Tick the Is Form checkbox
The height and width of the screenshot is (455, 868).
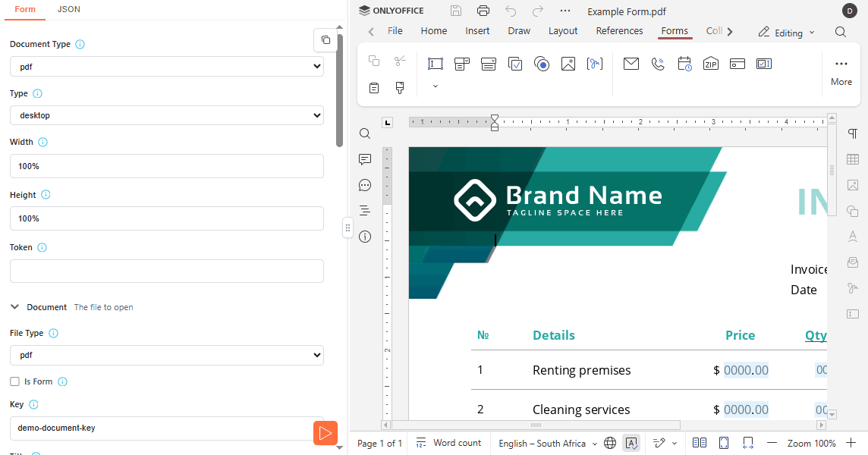coord(14,381)
